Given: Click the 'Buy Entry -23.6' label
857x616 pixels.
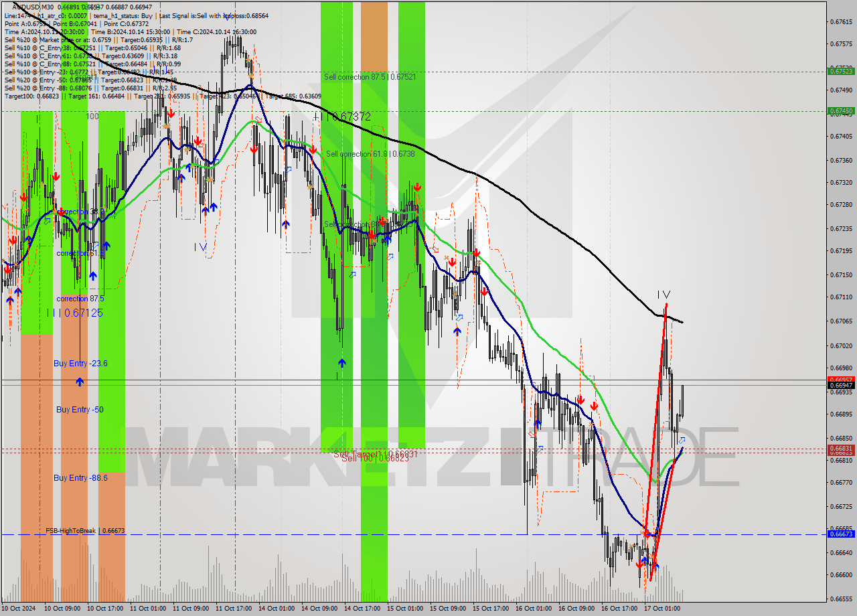Looking at the screenshot, I should (x=80, y=363).
